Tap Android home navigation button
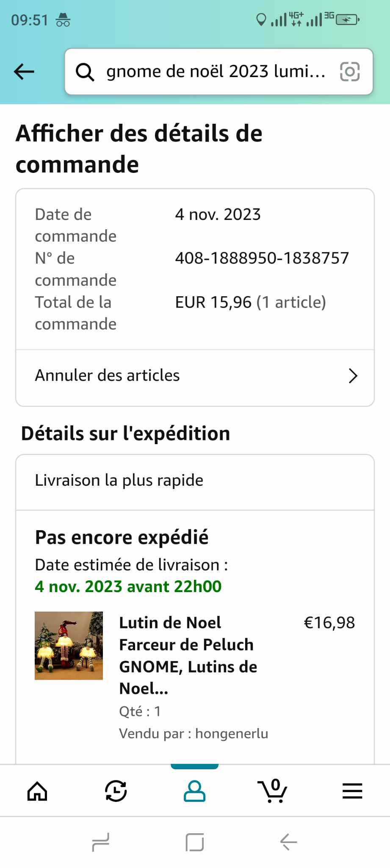 (x=195, y=842)
